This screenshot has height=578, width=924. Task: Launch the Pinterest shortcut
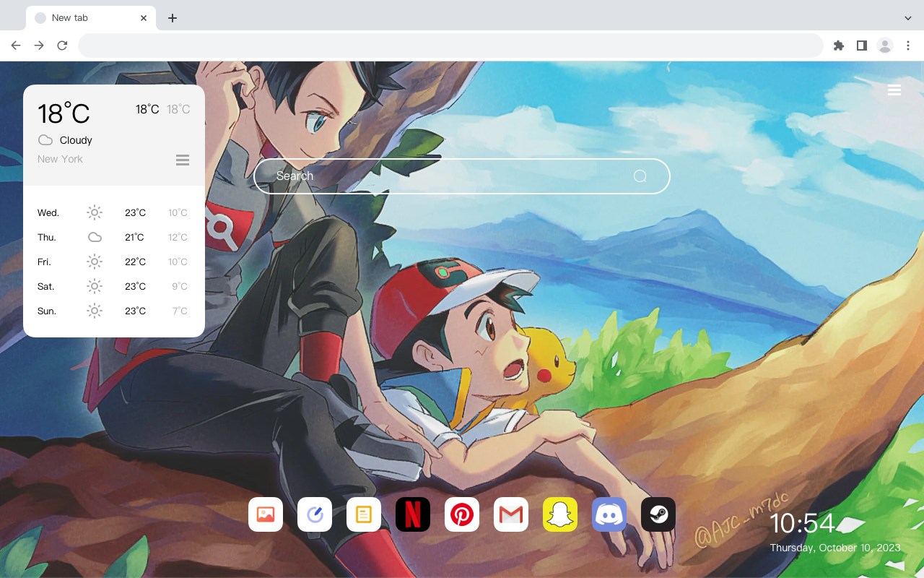tap(462, 514)
